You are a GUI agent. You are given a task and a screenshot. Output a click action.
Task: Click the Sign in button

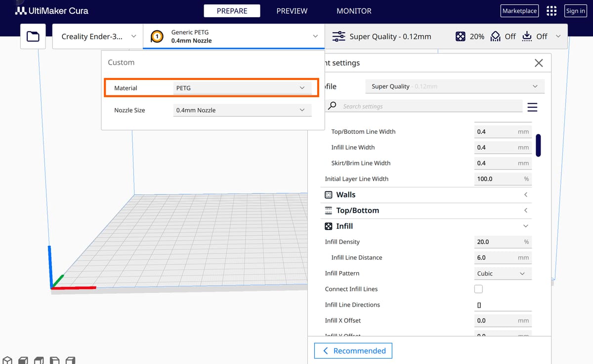coord(576,11)
